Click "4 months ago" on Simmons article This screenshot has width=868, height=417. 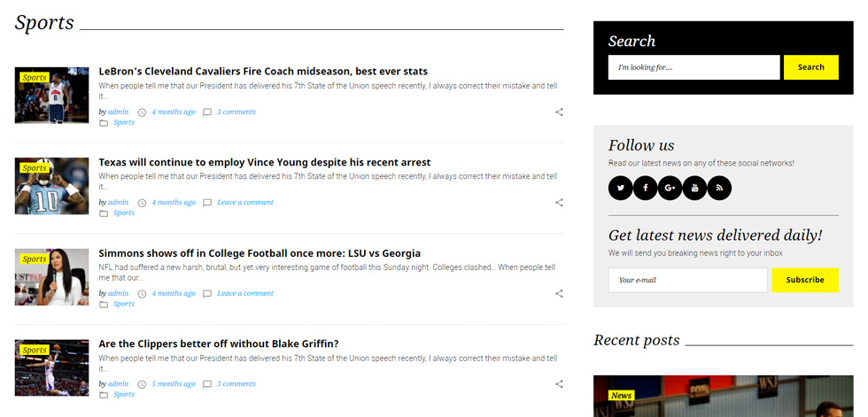(174, 293)
